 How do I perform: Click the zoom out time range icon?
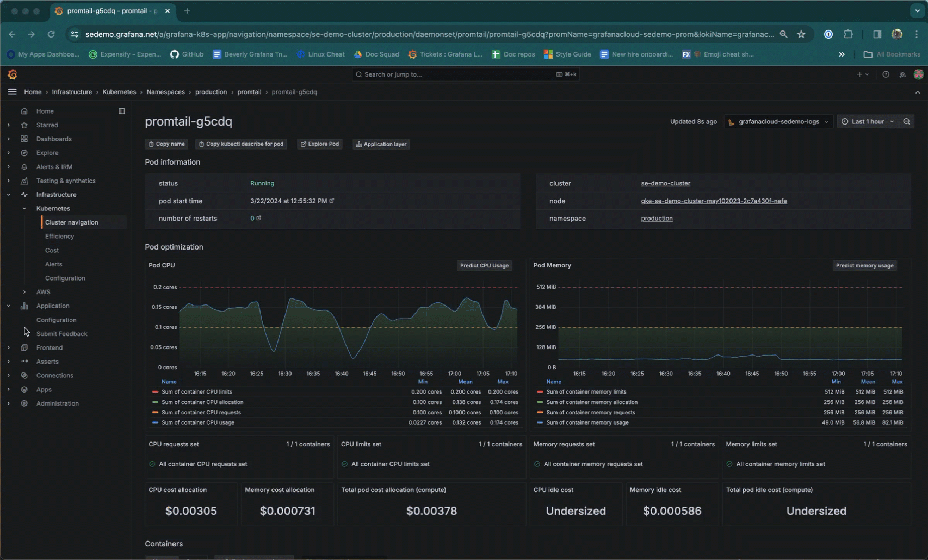[906, 122]
